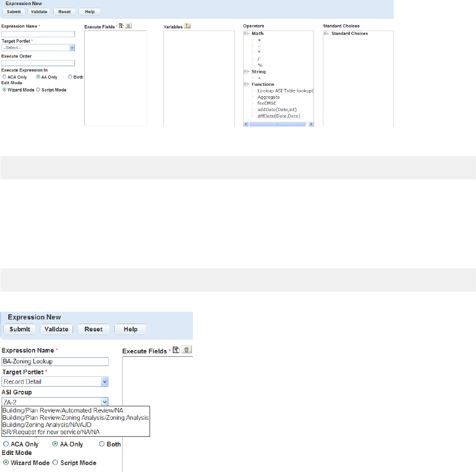Click the Operators horizontal scrollbar thumb
This screenshot has width=476, height=472.
(x=277, y=125)
